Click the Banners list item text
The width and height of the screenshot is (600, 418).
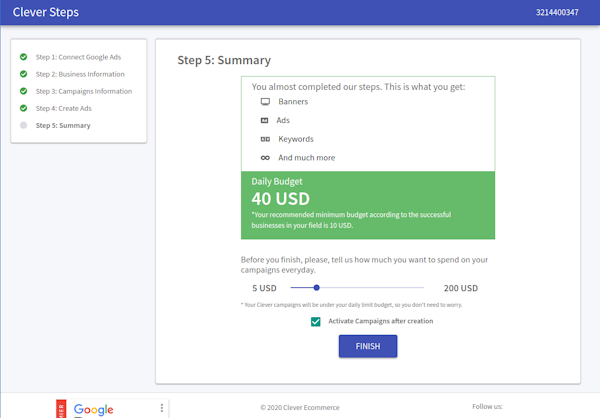tap(293, 102)
